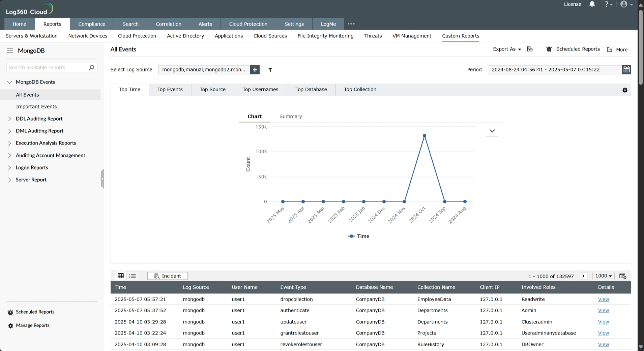This screenshot has height=351, width=644.
Task: Open the calendar icon for period selection
Action: [626, 69]
